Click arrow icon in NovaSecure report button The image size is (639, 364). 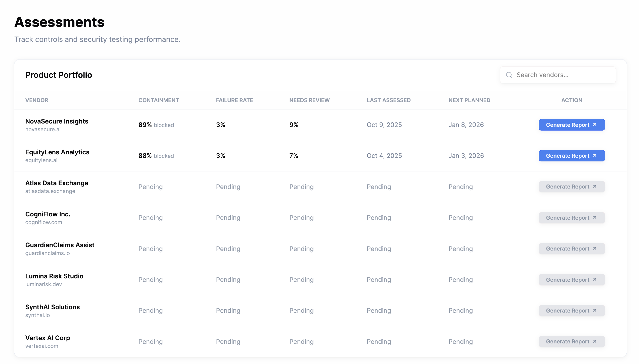coord(595,125)
